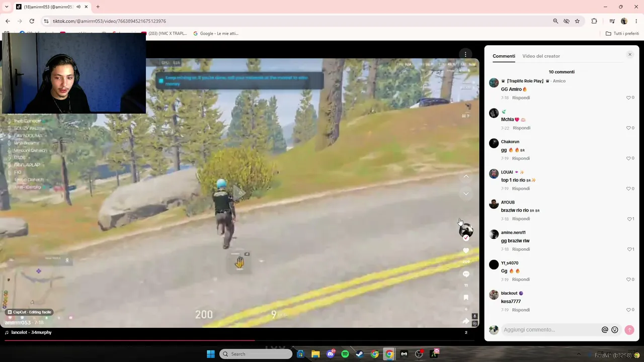Open the CapCut - Editing facile tag
The height and width of the screenshot is (362, 644).
(29, 312)
